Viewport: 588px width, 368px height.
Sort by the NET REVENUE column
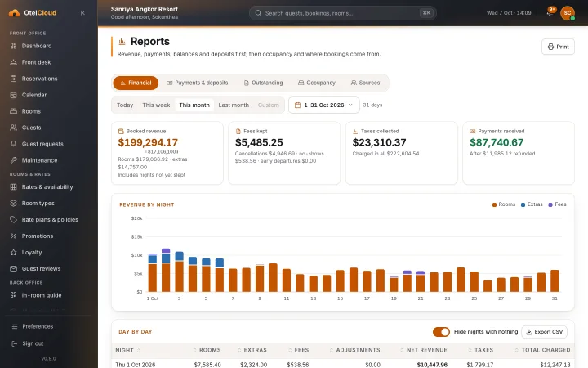[424, 350]
